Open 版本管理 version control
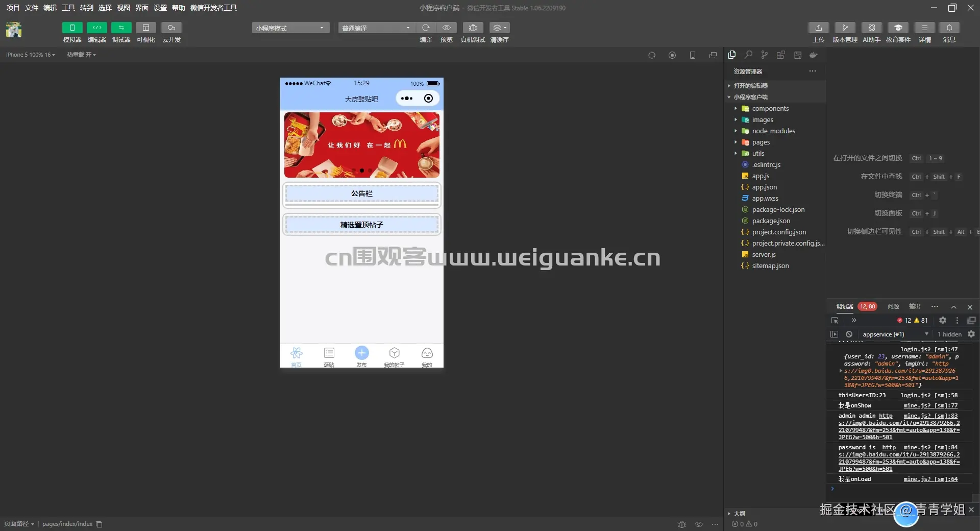The width and height of the screenshot is (980, 531). (845, 28)
